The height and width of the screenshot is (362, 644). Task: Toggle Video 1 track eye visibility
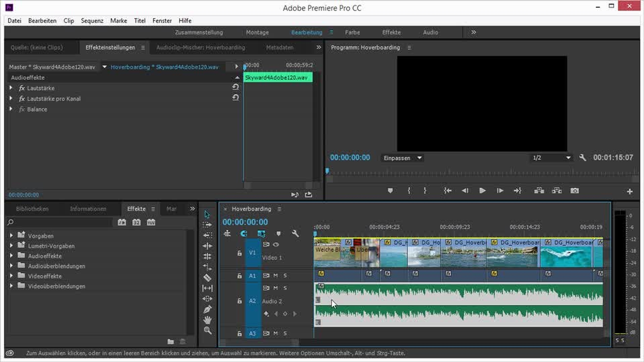point(276,244)
